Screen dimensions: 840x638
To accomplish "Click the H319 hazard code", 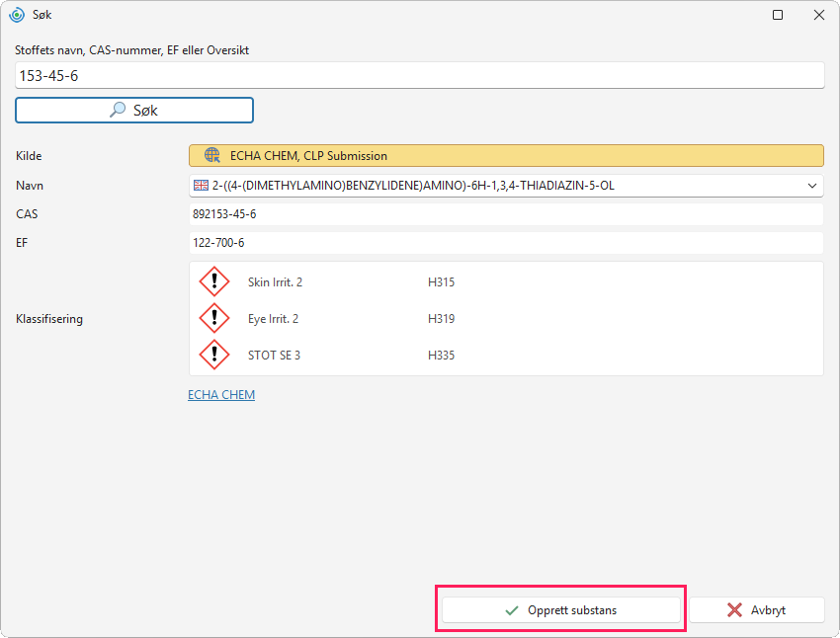I will coord(441,318).
